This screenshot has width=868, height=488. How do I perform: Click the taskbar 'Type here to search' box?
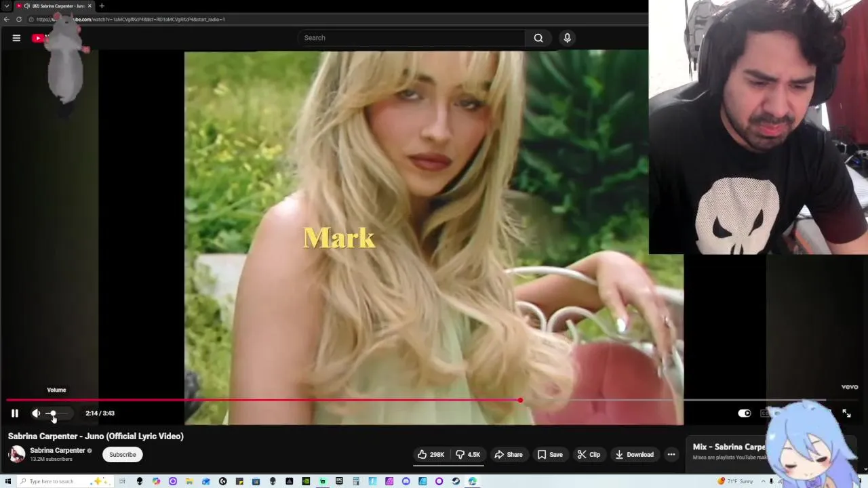click(64, 481)
